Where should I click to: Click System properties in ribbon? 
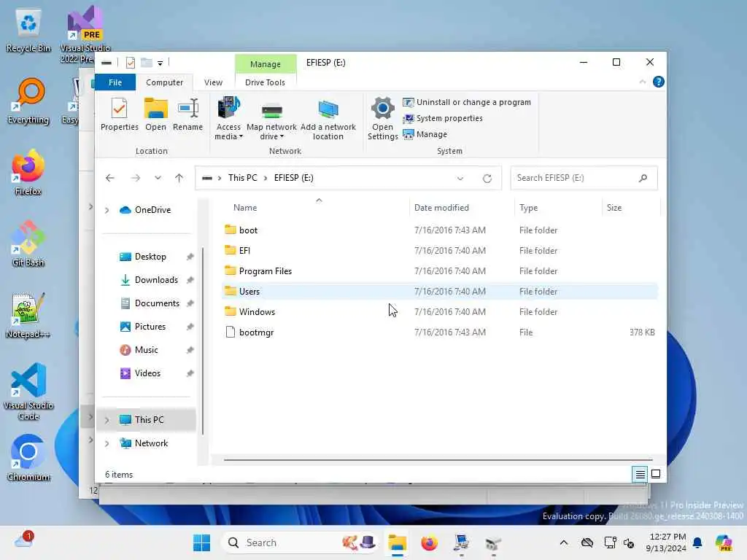pos(443,118)
